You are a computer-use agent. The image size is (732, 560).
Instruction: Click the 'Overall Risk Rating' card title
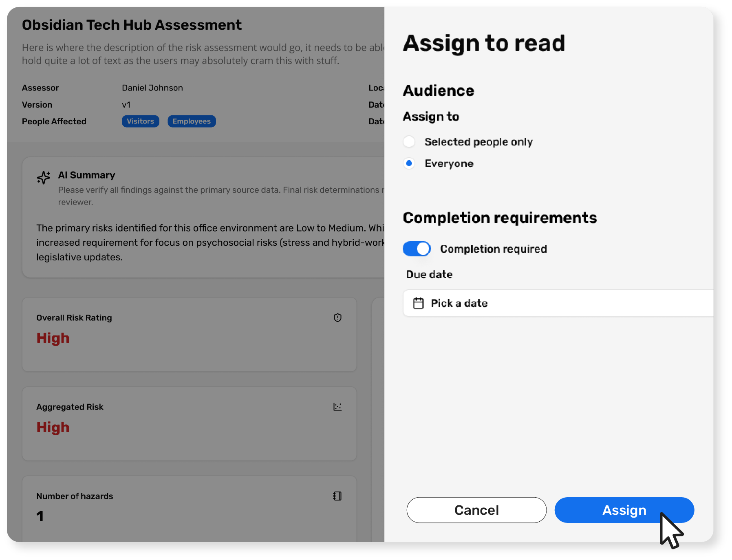point(74,318)
